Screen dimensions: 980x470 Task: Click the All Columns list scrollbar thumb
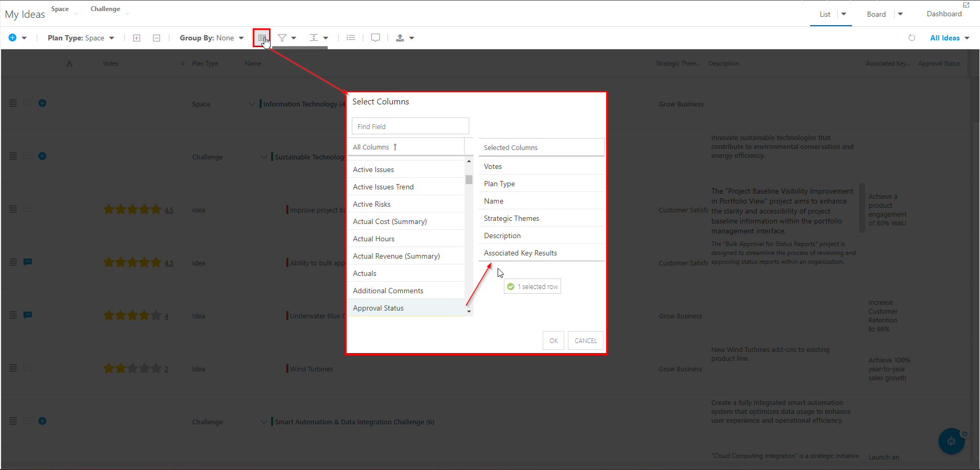(469, 180)
